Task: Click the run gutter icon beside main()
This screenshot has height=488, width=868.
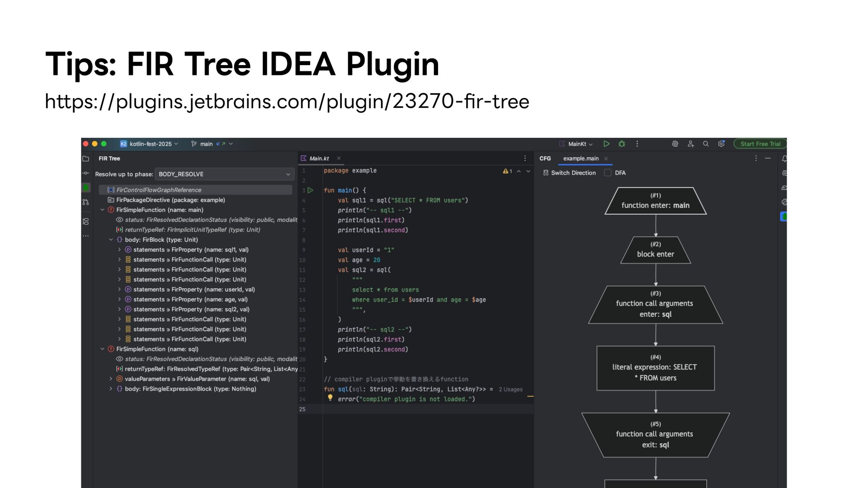Action: (x=310, y=190)
